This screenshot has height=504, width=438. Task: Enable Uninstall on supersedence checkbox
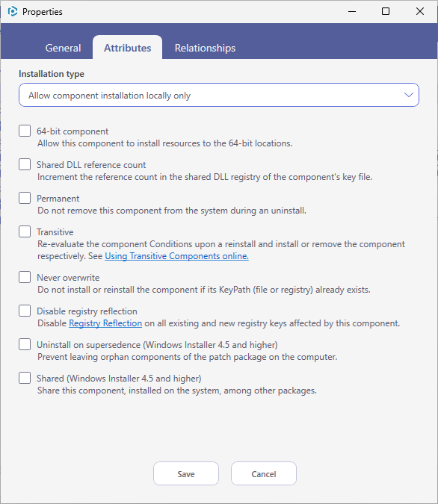pos(25,344)
